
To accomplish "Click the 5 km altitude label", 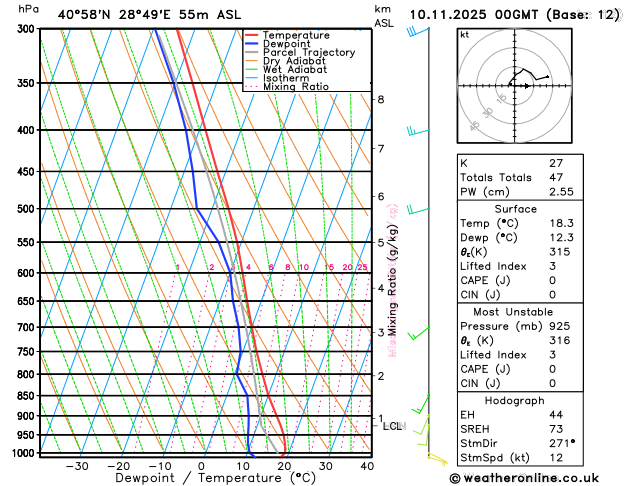I will point(381,243).
